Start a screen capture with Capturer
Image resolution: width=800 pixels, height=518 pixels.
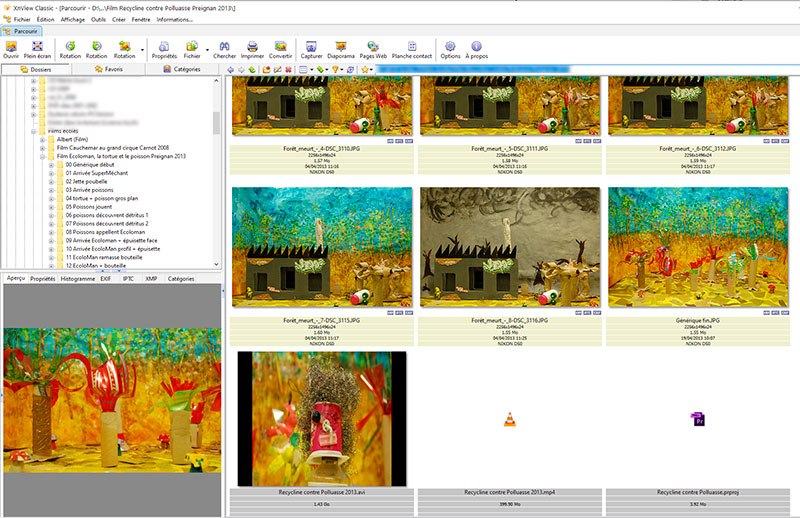pos(311,50)
